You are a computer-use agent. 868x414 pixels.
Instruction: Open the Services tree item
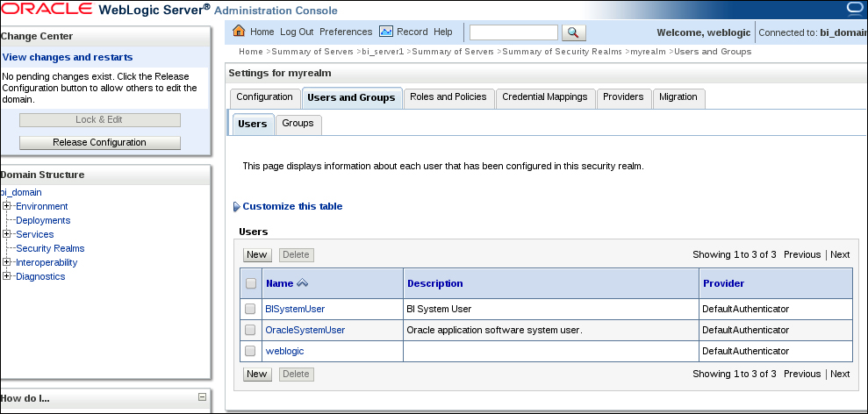click(x=35, y=235)
